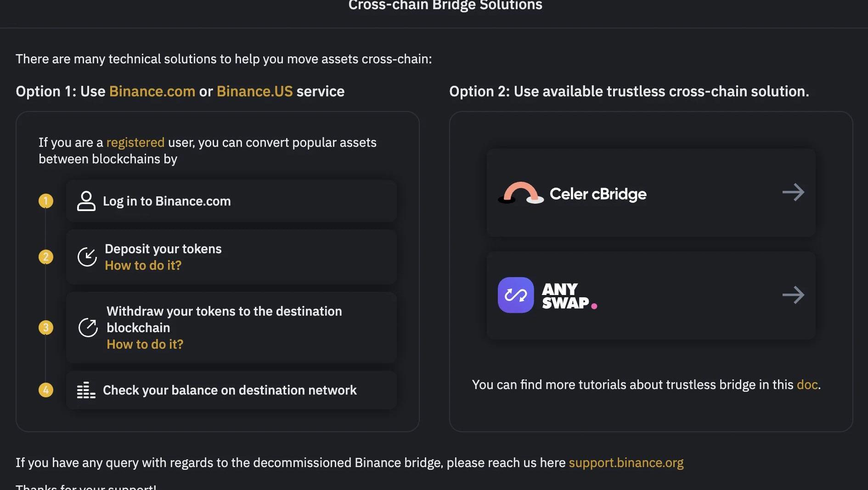The image size is (868, 490).
Task: Click the purple AnySwap logo icon
Action: tap(516, 295)
